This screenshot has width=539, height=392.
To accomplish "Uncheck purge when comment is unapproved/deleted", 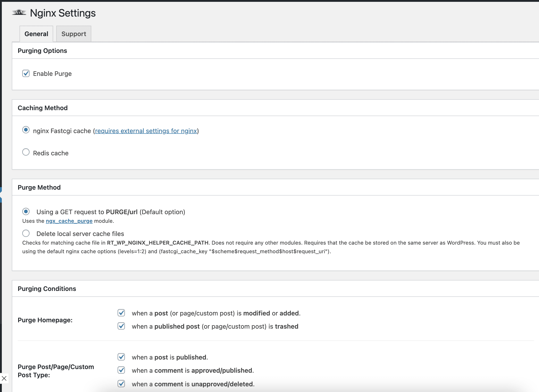I will point(121,384).
